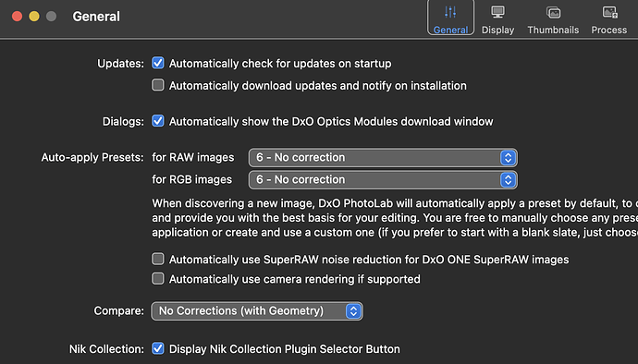
Task: Go to the Process preferences tab
Action: [x=609, y=20]
